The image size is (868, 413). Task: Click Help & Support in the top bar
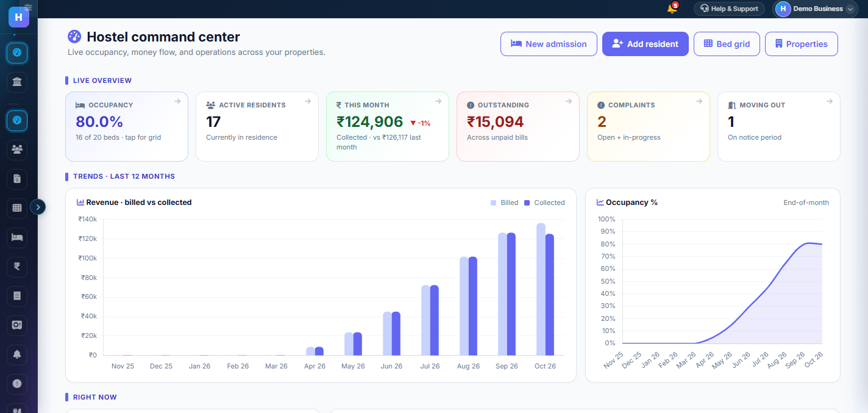pos(729,9)
